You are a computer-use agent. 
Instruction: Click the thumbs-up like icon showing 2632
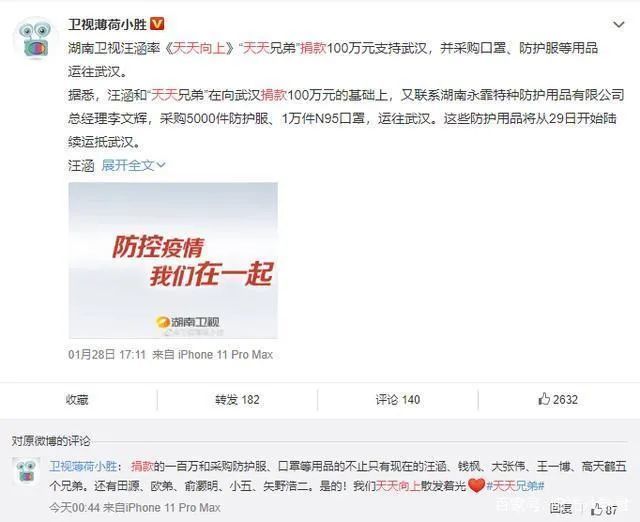coord(544,399)
